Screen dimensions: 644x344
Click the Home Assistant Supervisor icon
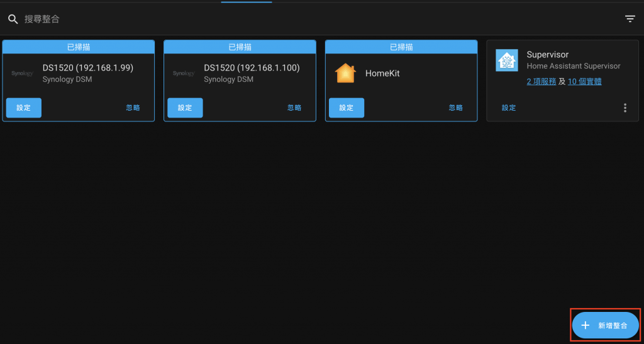pyautogui.click(x=506, y=60)
